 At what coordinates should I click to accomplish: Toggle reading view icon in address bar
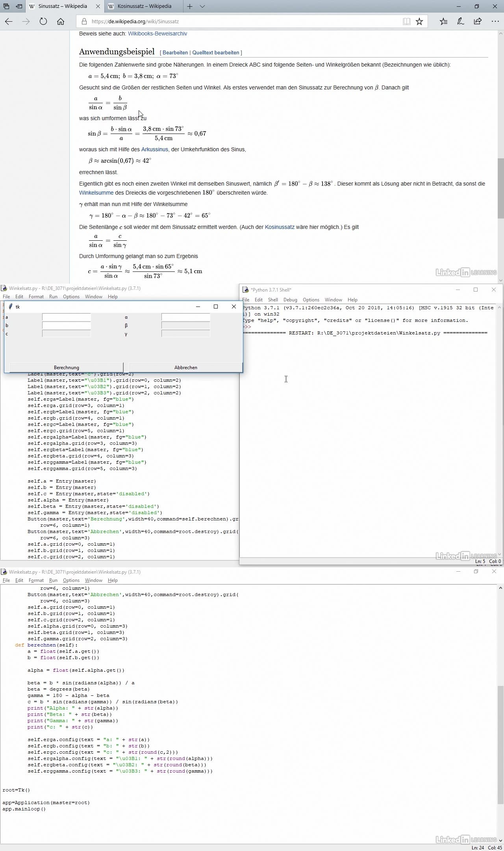(406, 22)
